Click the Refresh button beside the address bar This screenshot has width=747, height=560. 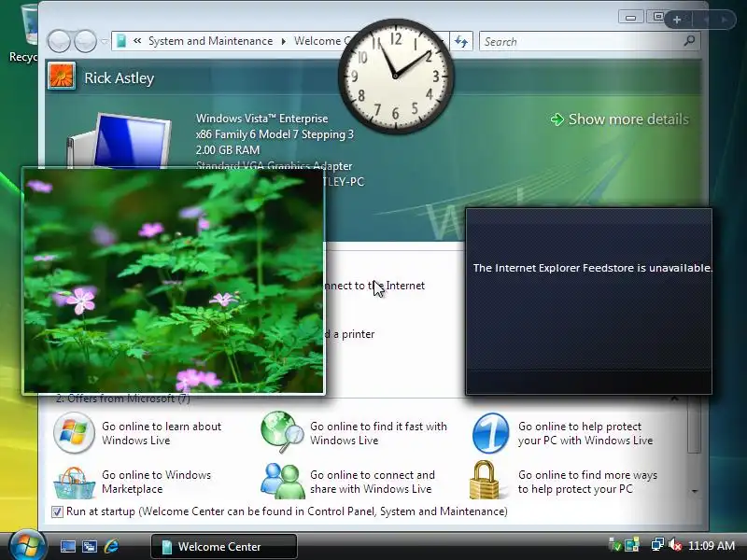click(461, 41)
